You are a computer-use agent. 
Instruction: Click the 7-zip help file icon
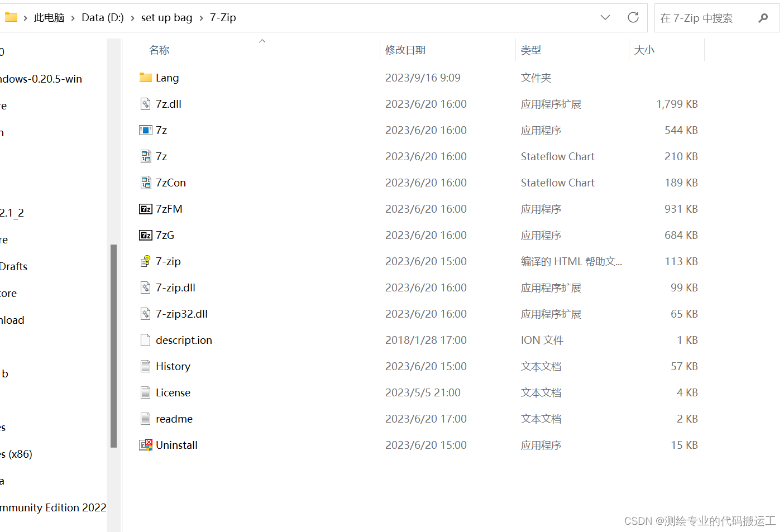coord(145,261)
